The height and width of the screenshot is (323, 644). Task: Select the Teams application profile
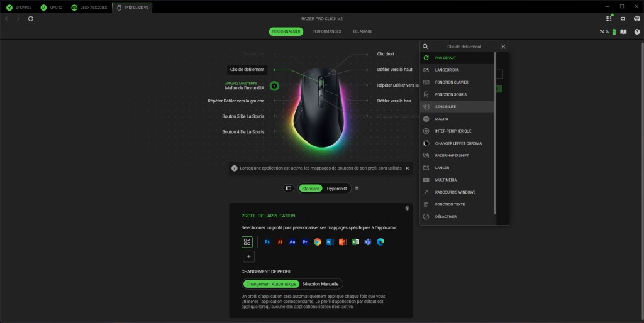[367, 242]
